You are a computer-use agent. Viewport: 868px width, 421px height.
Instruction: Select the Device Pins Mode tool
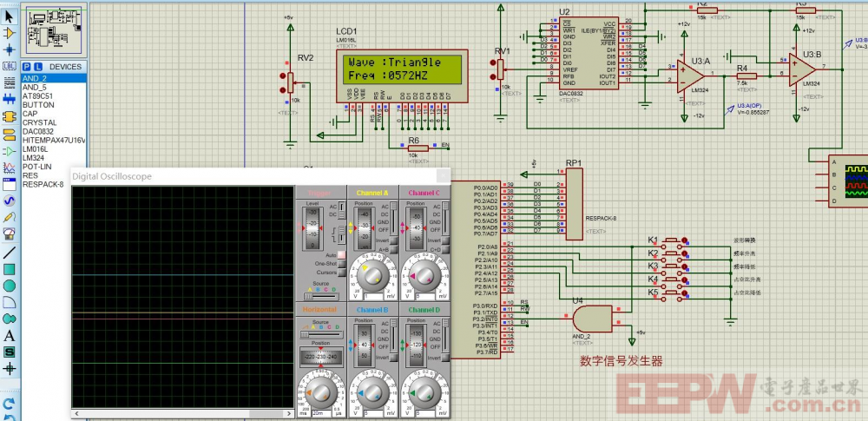click(x=9, y=151)
